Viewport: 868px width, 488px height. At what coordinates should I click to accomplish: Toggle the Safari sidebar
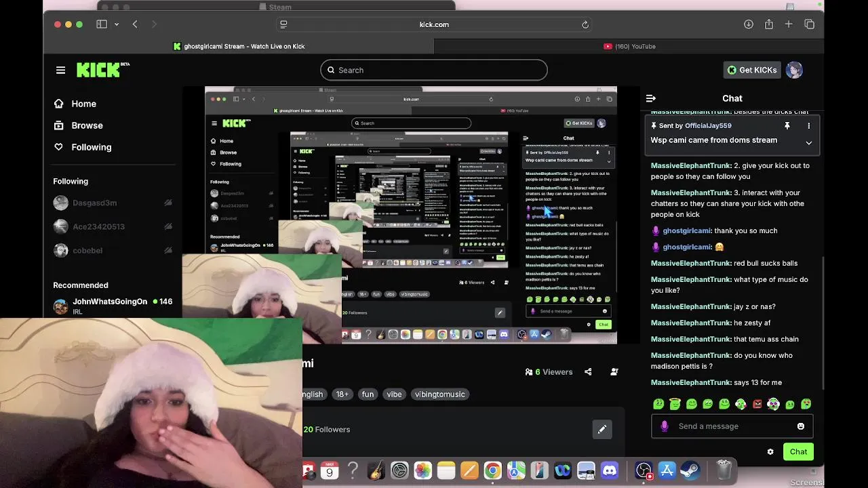102,24
